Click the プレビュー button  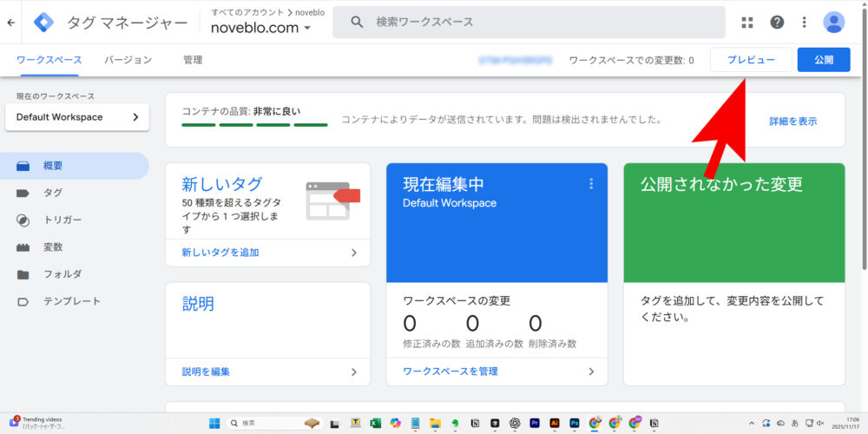pyautogui.click(x=751, y=60)
